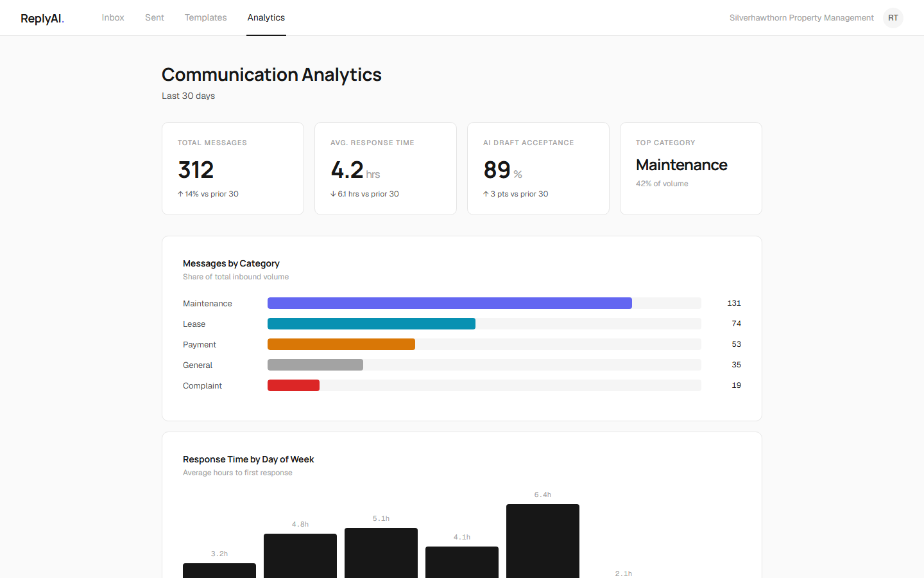Screen dimensions: 924x578
Task: Click the Payment count 53
Action: (737, 344)
